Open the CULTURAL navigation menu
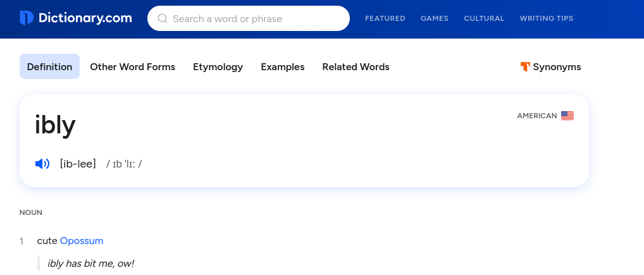Screen dimensions: 644x275 [x=484, y=18]
